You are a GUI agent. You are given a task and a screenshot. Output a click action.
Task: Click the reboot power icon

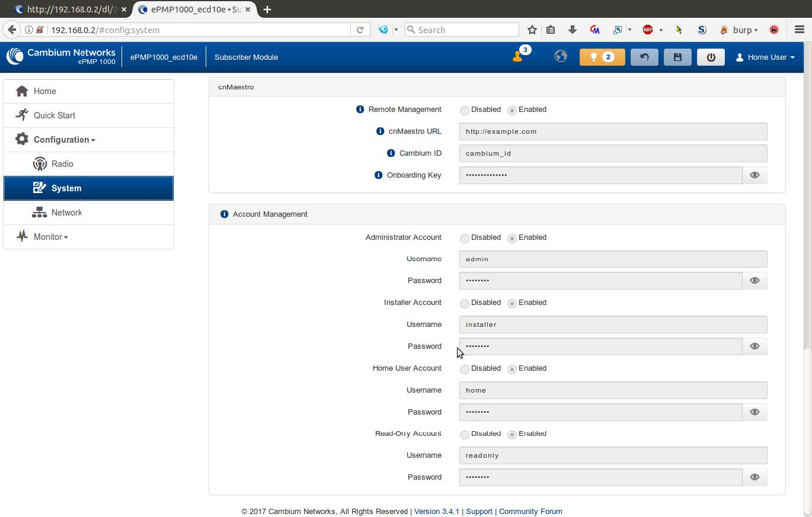tap(711, 57)
